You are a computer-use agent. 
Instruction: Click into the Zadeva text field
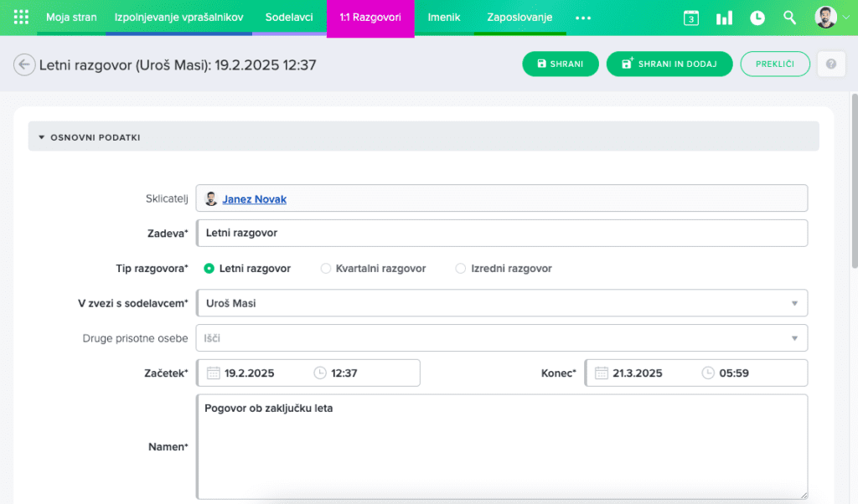(503, 234)
